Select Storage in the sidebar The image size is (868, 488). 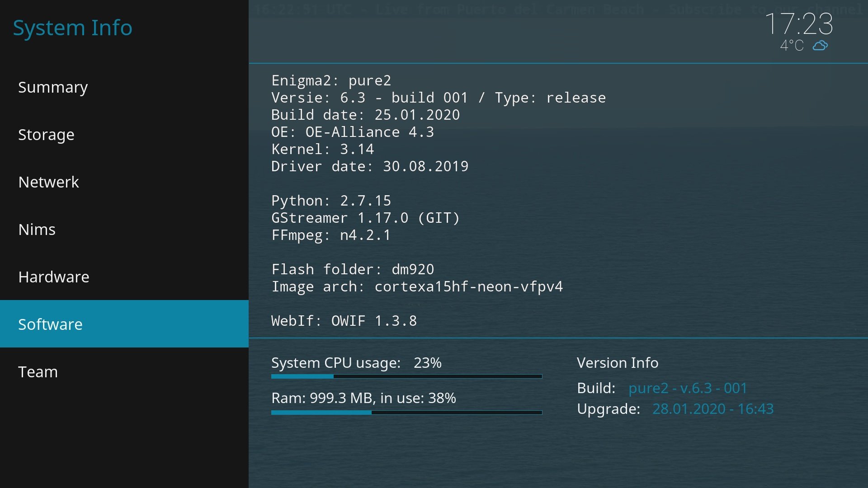pyautogui.click(x=46, y=135)
